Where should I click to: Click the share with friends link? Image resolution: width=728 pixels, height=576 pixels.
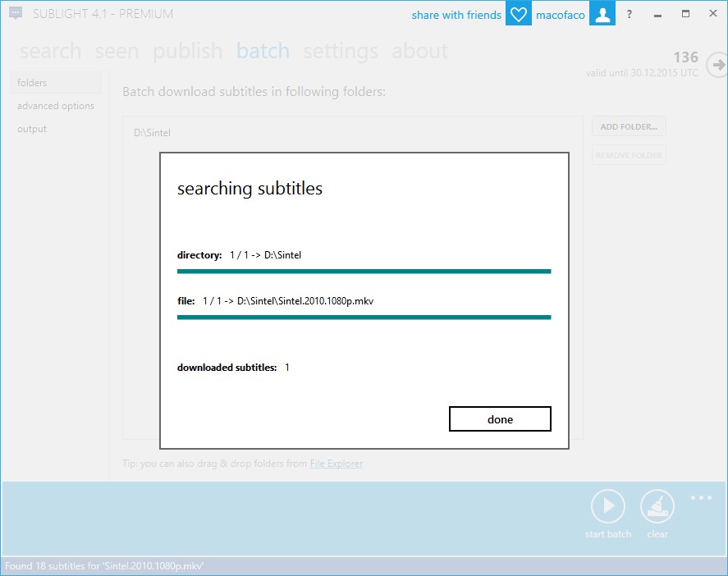click(x=456, y=15)
